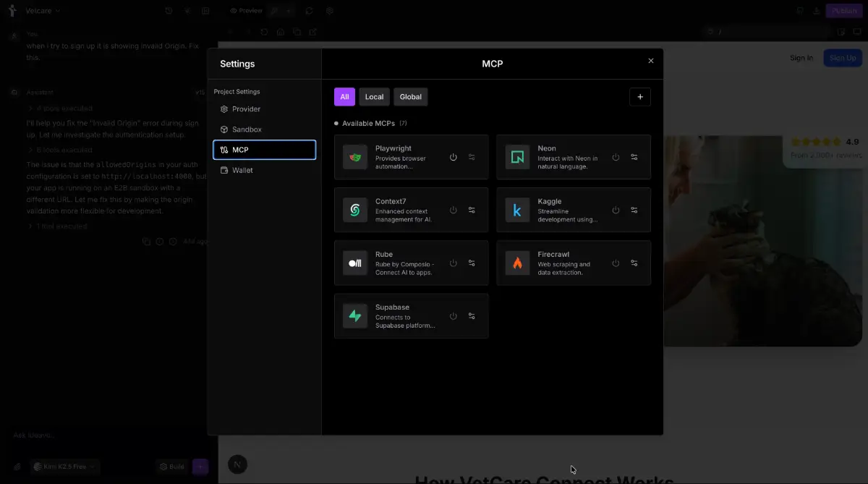Toggle power for Playwright MCP
The width and height of the screenshot is (868, 484).
(x=454, y=157)
